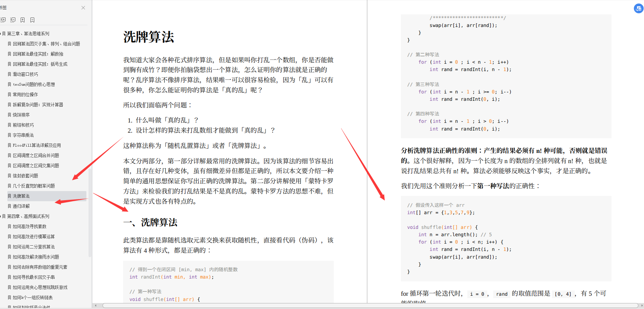The width and height of the screenshot is (644, 309).
Task: Open 拆解复杂问题：实现计算器 bookmark
Action: (38, 105)
